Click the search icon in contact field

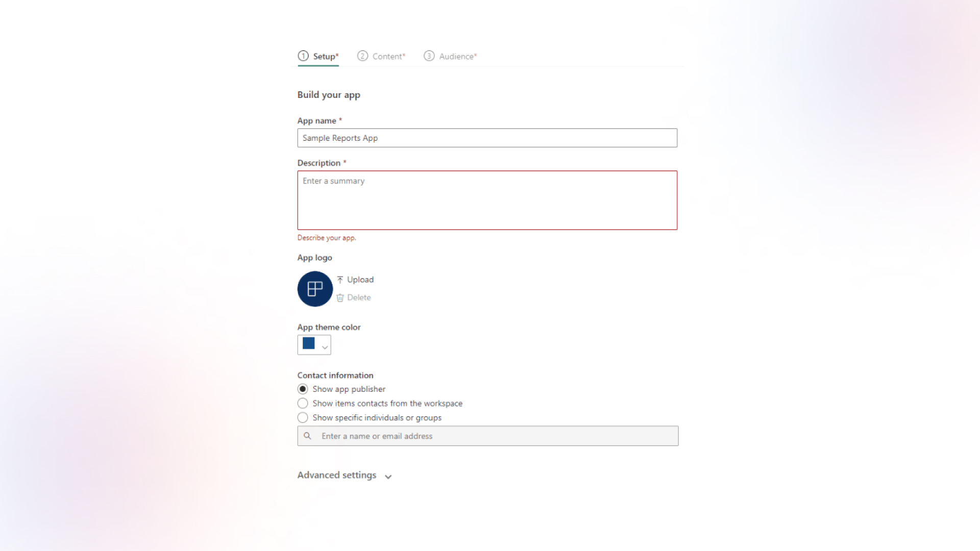(308, 436)
